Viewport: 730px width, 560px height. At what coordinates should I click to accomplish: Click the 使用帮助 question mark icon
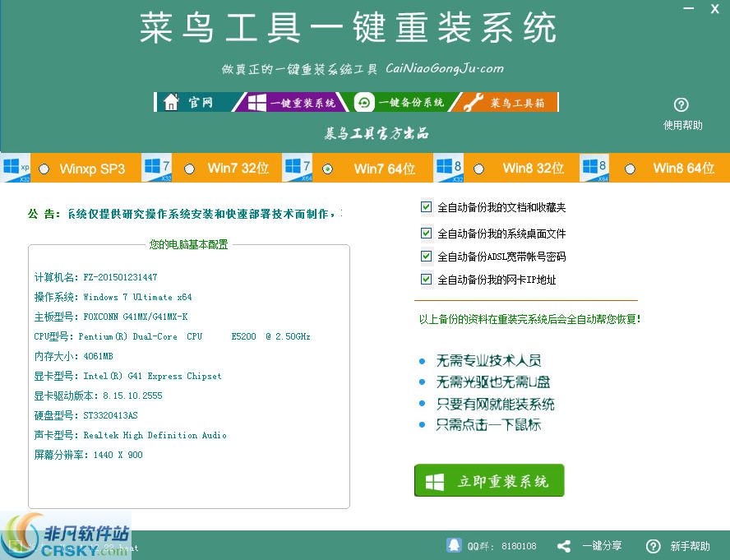point(681,105)
